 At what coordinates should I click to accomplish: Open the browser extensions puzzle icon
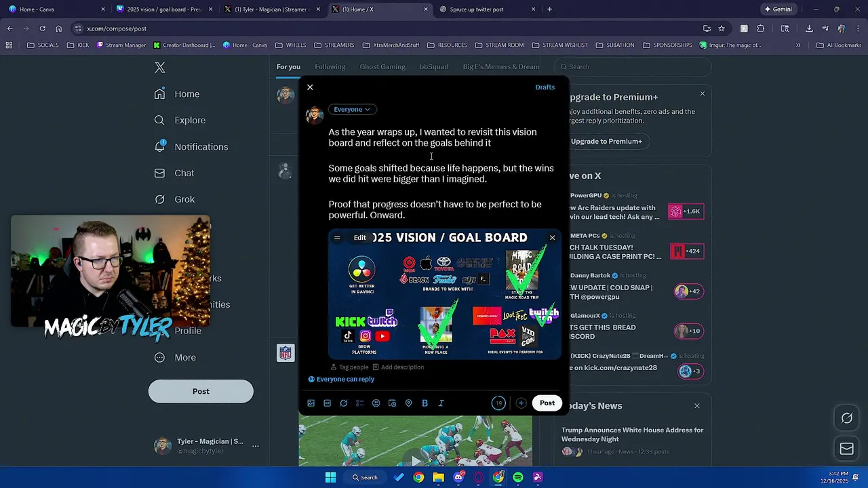point(760,28)
